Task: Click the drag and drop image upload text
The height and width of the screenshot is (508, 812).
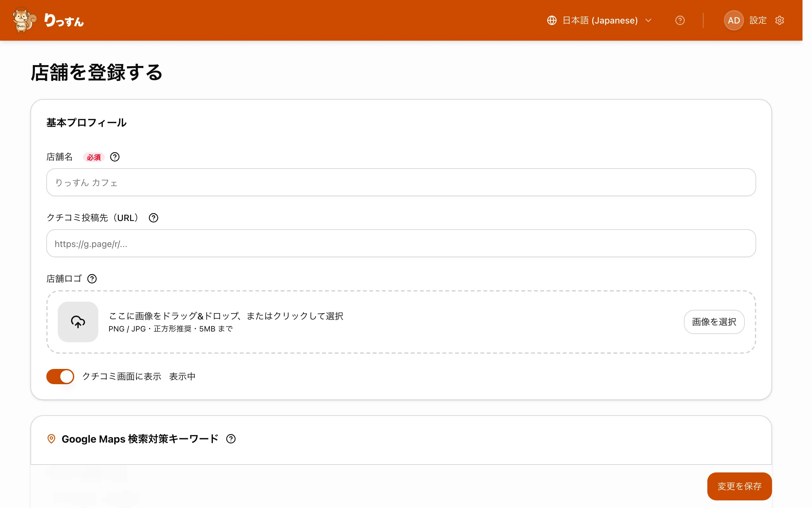Action: point(226,316)
